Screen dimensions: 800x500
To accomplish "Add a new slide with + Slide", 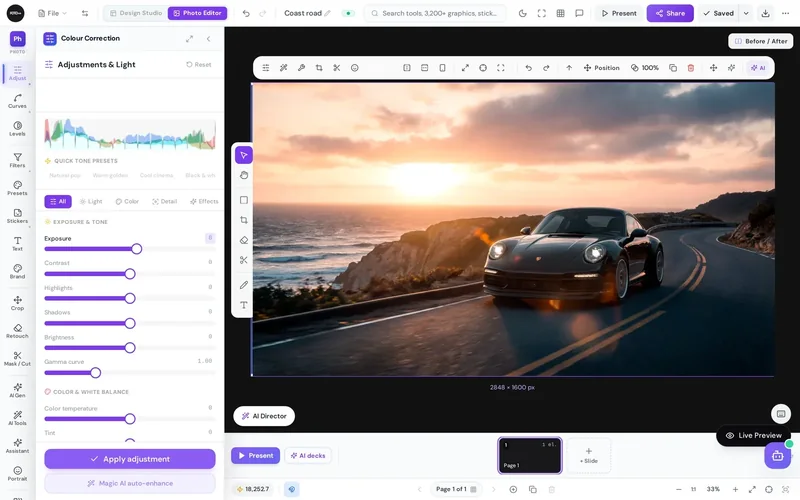I will click(588, 456).
